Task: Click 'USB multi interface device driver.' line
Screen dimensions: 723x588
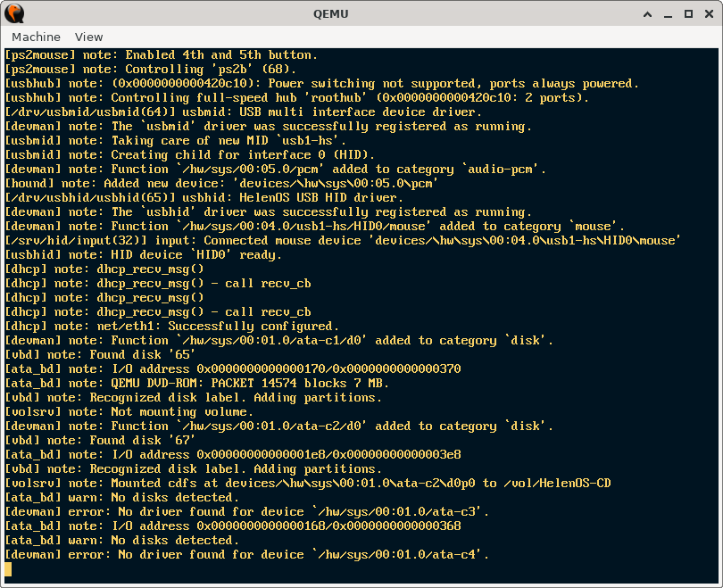Action: (244, 112)
